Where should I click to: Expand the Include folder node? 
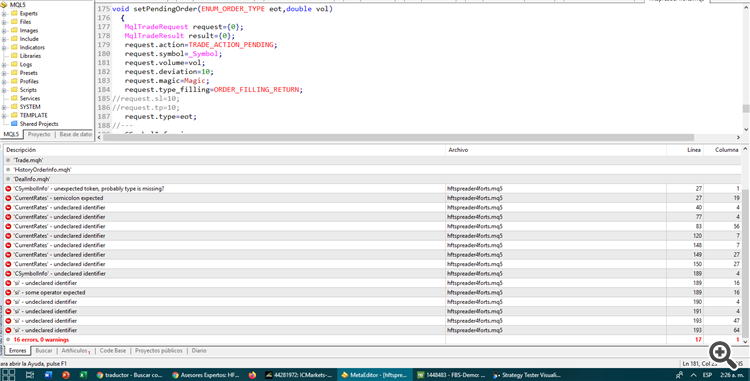4,39
